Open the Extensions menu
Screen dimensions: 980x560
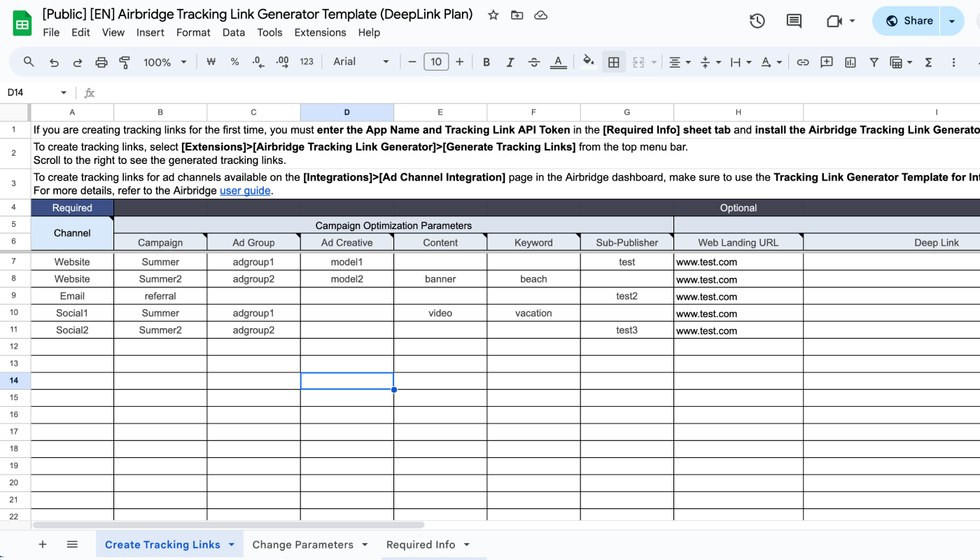[320, 32]
